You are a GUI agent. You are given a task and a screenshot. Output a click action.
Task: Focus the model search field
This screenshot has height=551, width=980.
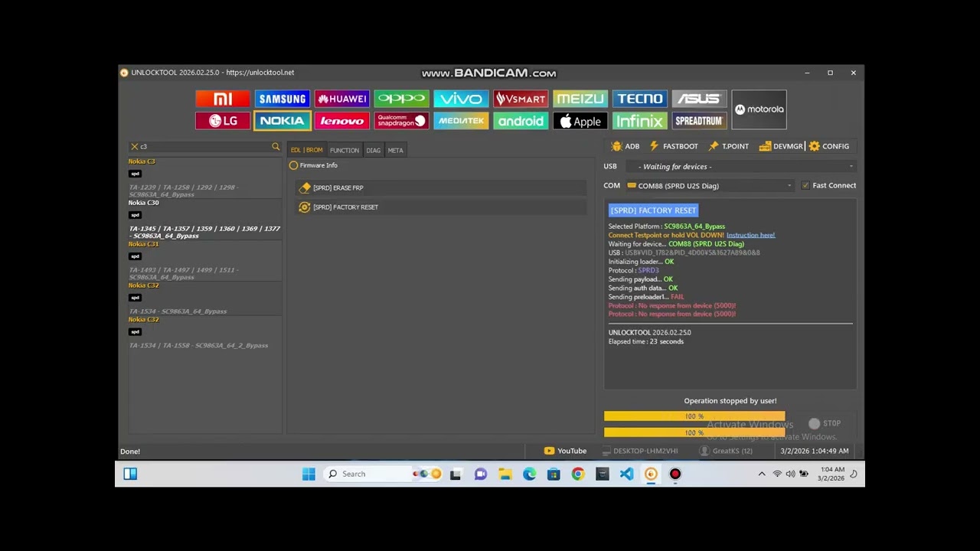tap(204, 146)
